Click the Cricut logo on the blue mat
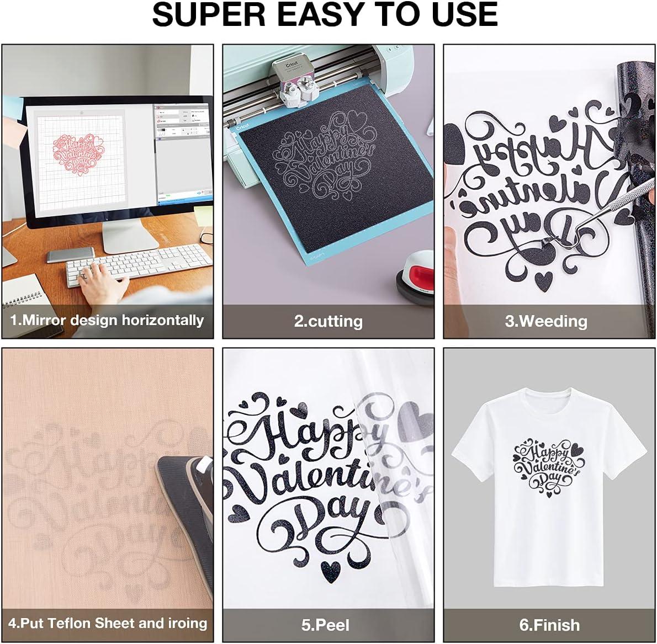This screenshot has height=644, width=657. (242, 126)
